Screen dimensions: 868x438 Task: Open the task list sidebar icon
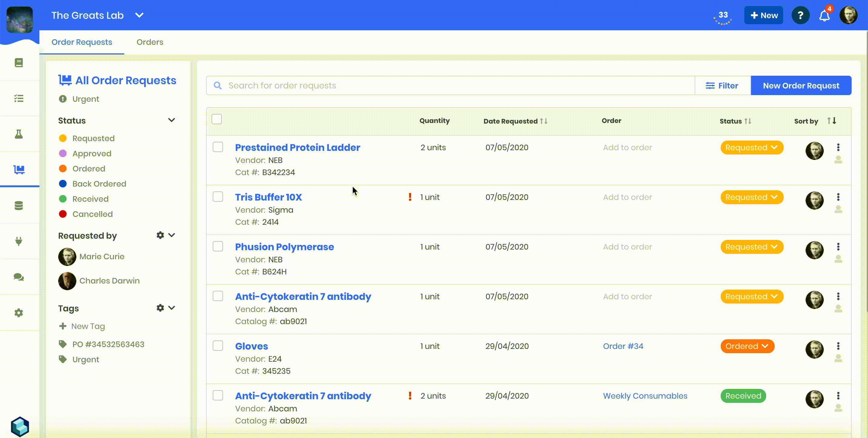point(19,98)
